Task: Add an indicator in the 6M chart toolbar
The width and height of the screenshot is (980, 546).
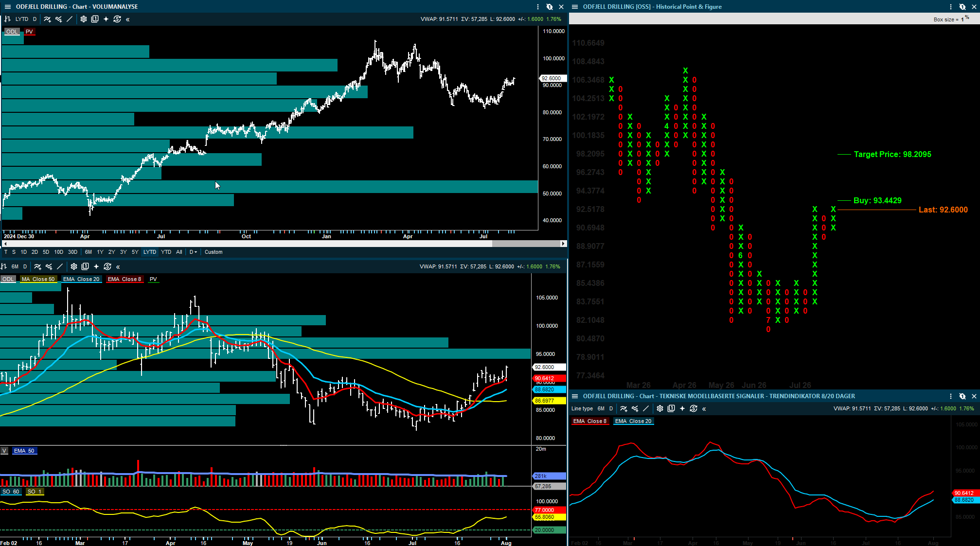Action: click(37, 266)
